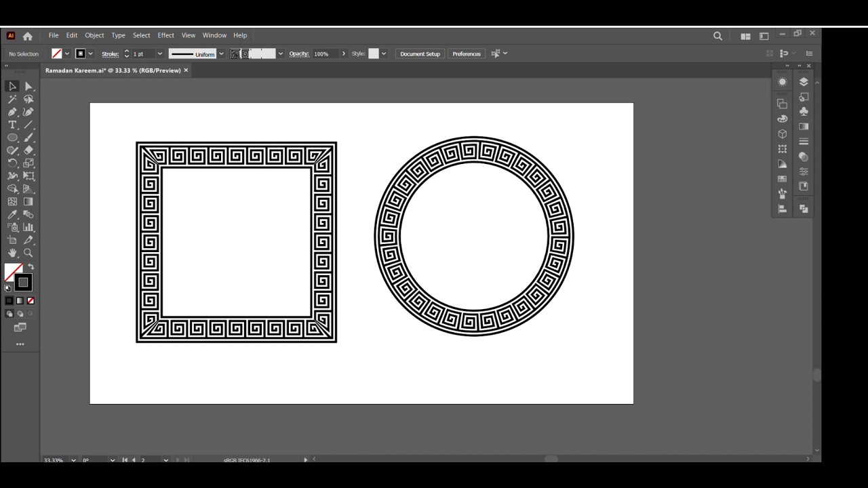This screenshot has width=868, height=488.
Task: Pick the Lasso tool
Action: (x=28, y=99)
